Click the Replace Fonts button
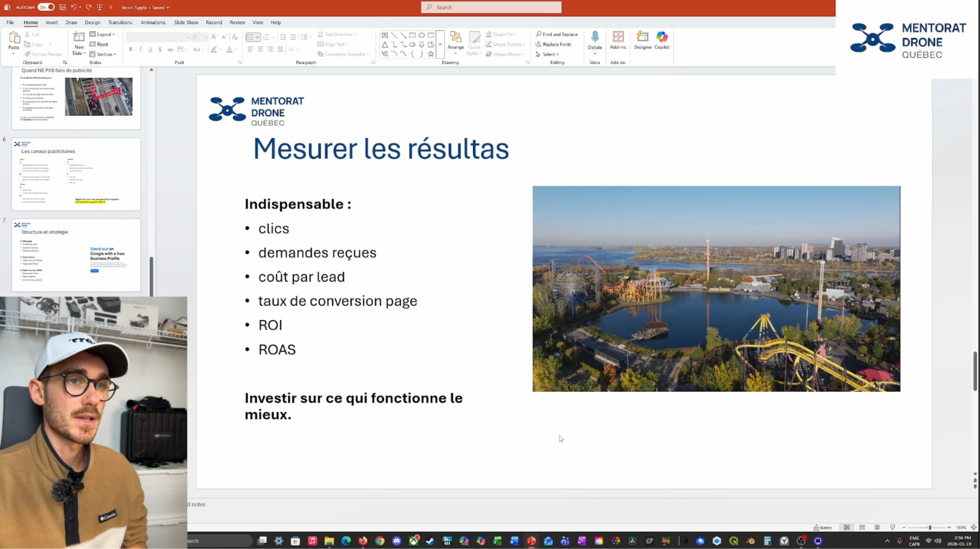The width and height of the screenshot is (980, 549). click(553, 44)
